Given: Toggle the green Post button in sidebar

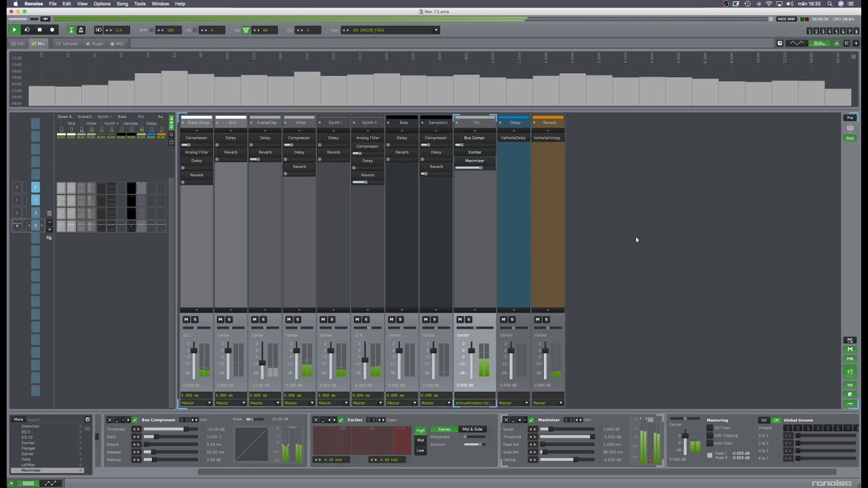Looking at the screenshot, I should (850, 138).
